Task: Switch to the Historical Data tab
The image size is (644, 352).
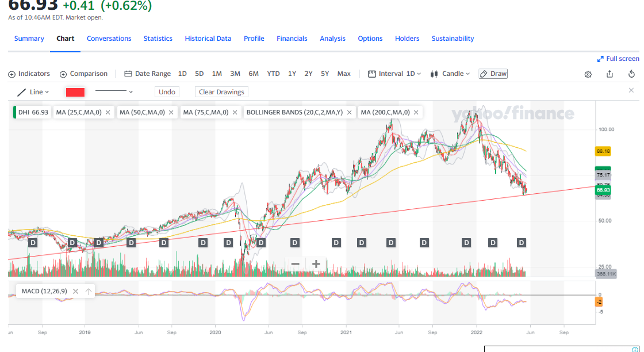Action: point(208,39)
